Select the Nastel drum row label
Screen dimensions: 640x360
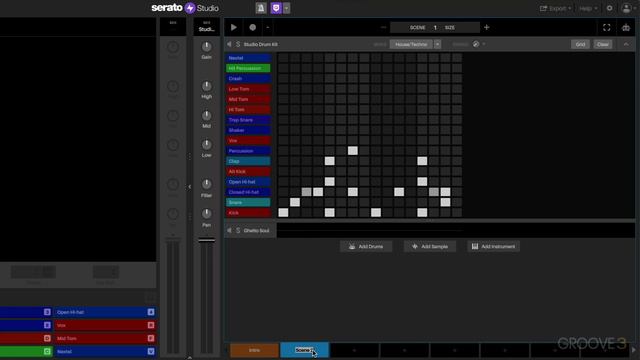coord(248,58)
